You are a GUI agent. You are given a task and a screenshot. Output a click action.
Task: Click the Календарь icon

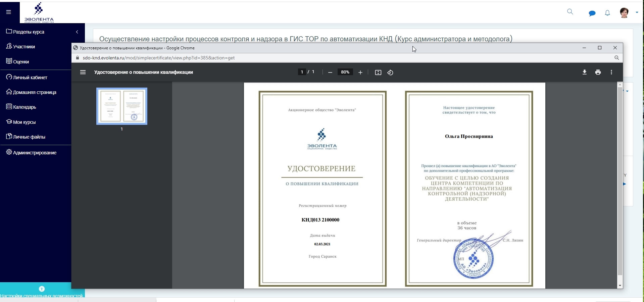pos(9,107)
